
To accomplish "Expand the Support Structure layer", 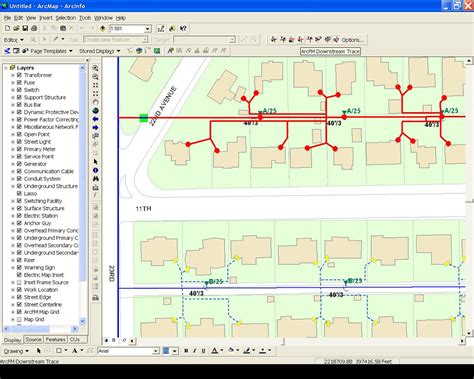I will [13, 97].
